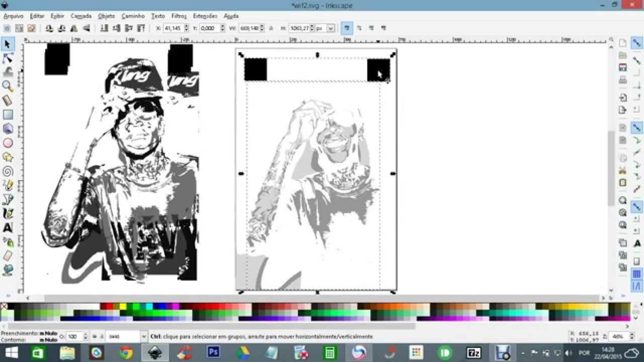Click Zoom to fit selection icon
The width and height of the screenshot is (644, 362).
pyautogui.click(x=623, y=200)
